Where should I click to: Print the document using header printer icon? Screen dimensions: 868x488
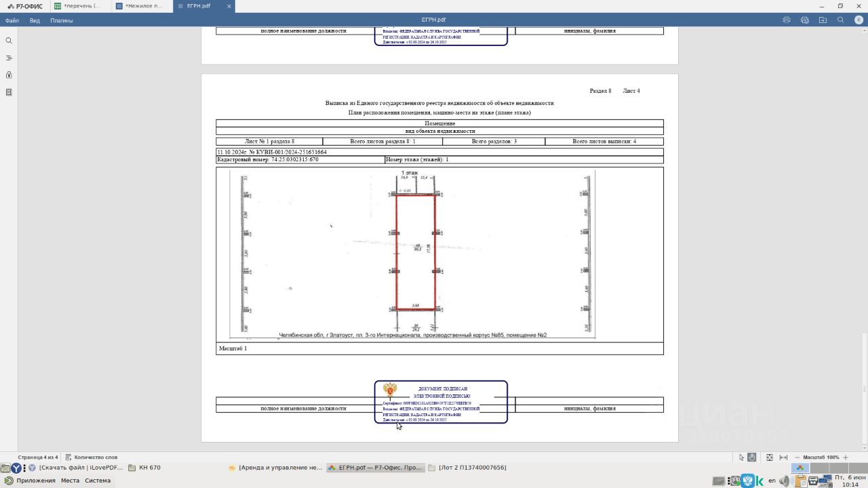click(x=787, y=20)
